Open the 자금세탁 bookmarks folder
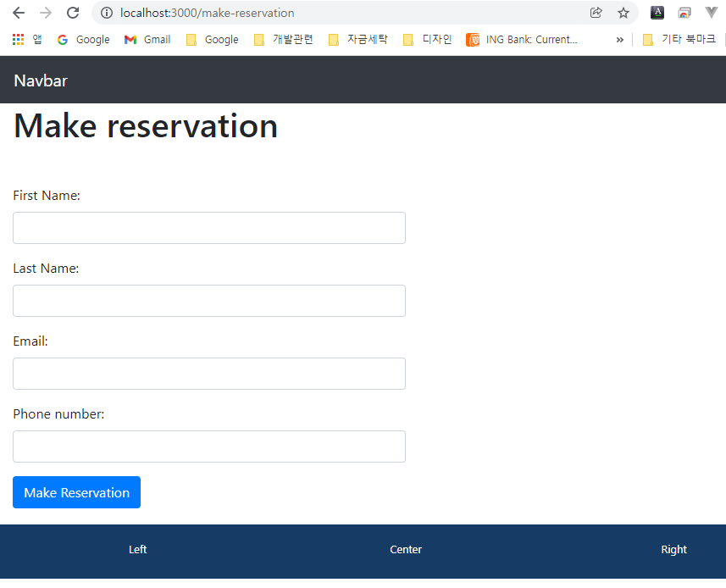Image resolution: width=726 pixels, height=588 pixels. click(357, 40)
